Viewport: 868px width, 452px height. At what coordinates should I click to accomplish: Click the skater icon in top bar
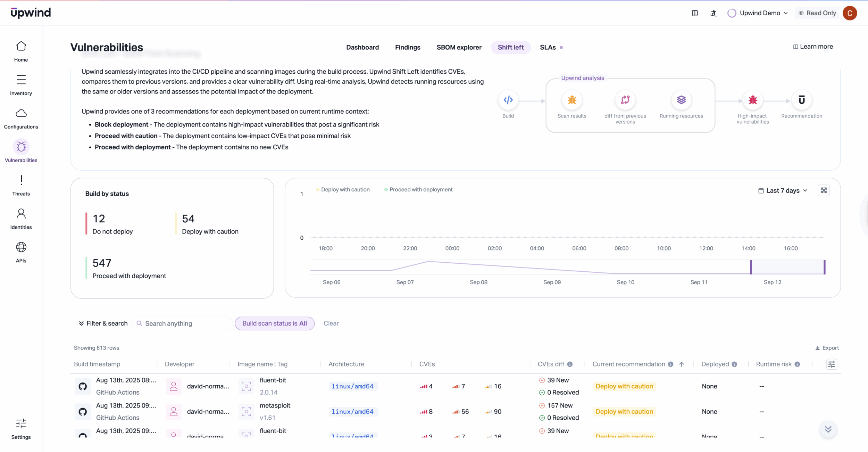click(x=713, y=13)
